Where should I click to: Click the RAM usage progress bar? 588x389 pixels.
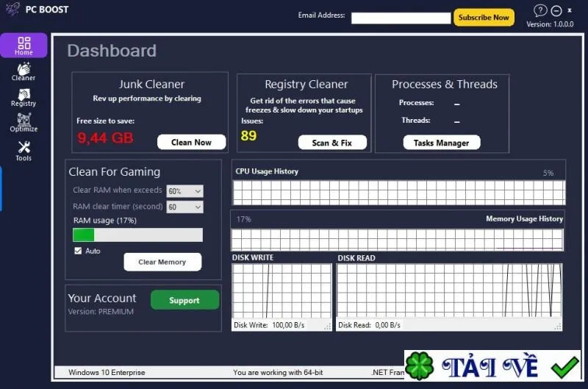pyautogui.click(x=137, y=235)
